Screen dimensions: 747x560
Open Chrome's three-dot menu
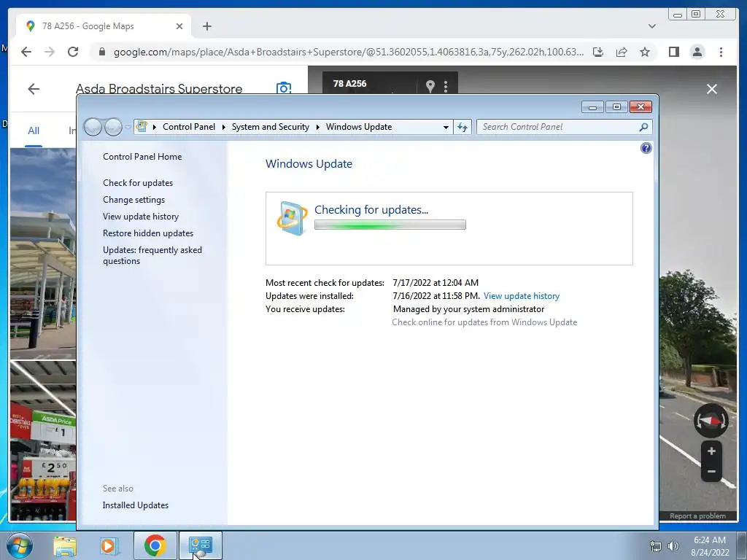click(x=721, y=52)
